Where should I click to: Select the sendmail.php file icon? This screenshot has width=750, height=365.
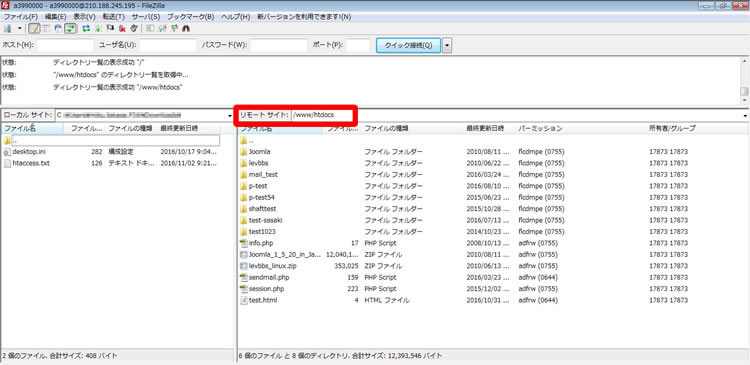click(x=244, y=277)
